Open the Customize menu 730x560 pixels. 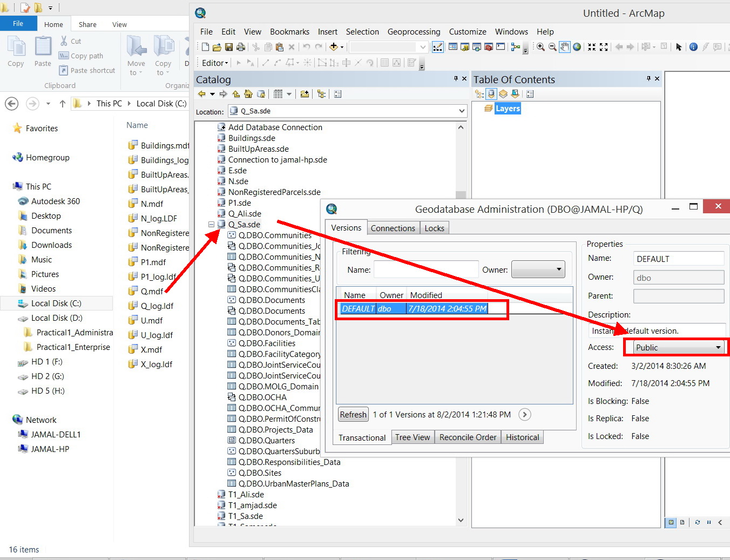point(468,31)
